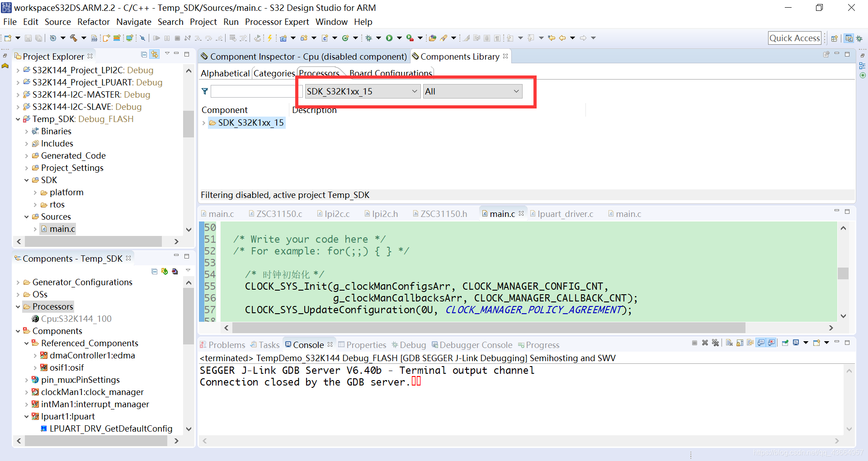Click Collapse All in Project Explorer

tap(144, 54)
